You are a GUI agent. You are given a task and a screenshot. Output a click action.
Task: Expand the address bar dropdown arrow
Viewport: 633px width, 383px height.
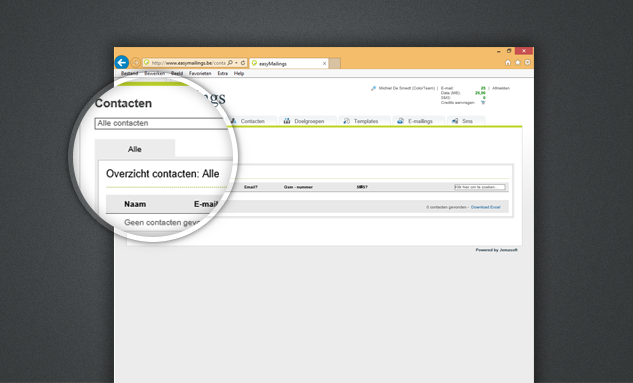pos(237,63)
